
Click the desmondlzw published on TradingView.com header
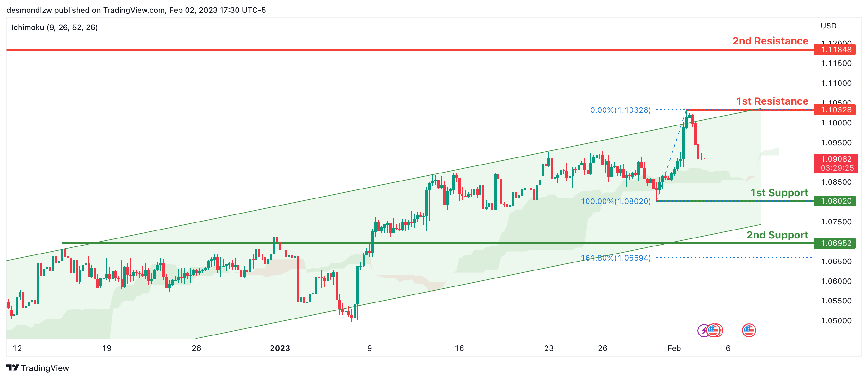136,10
